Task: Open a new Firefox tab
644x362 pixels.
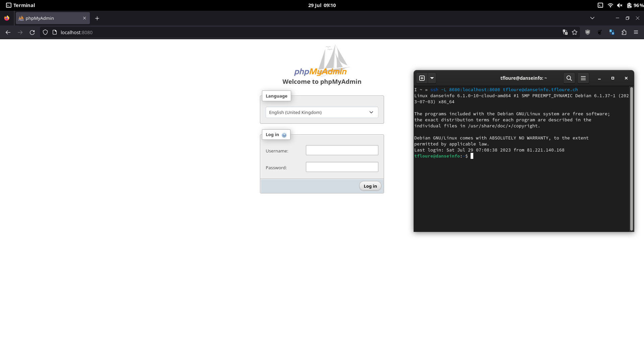Action: (x=97, y=18)
